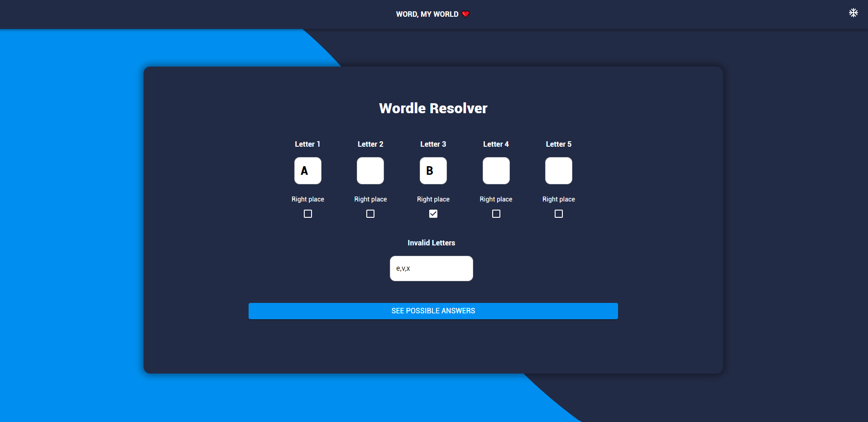The width and height of the screenshot is (868, 422).
Task: Click the Invalid Letters label
Action: (x=432, y=243)
